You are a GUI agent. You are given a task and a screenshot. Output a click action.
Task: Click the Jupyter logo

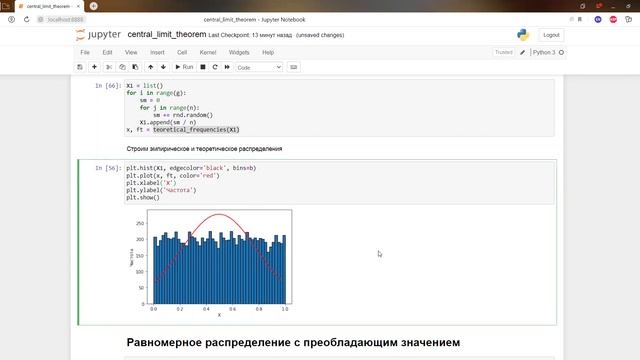tap(98, 35)
